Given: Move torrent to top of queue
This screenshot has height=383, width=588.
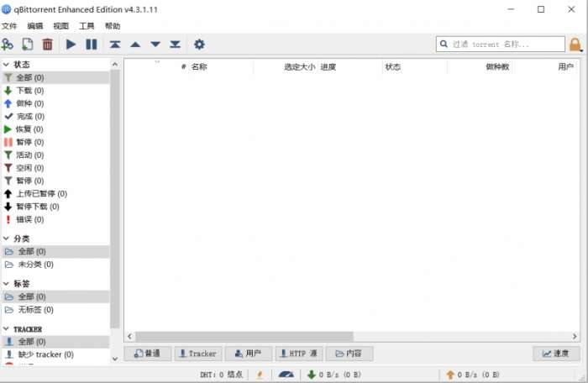Looking at the screenshot, I should pos(115,45).
